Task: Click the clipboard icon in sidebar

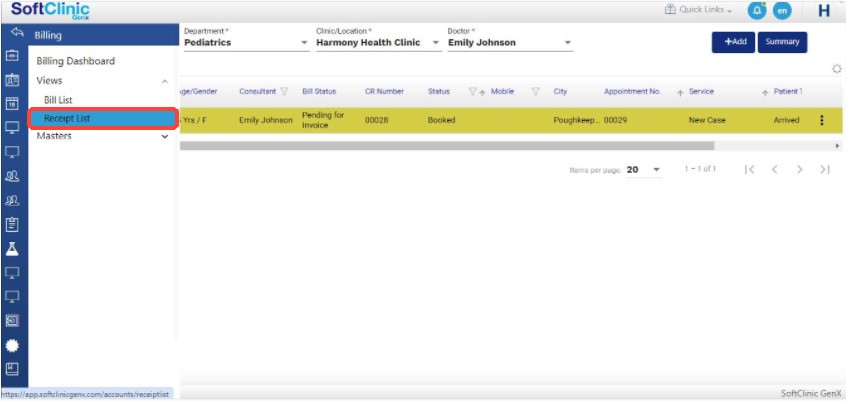Action: [x=13, y=224]
